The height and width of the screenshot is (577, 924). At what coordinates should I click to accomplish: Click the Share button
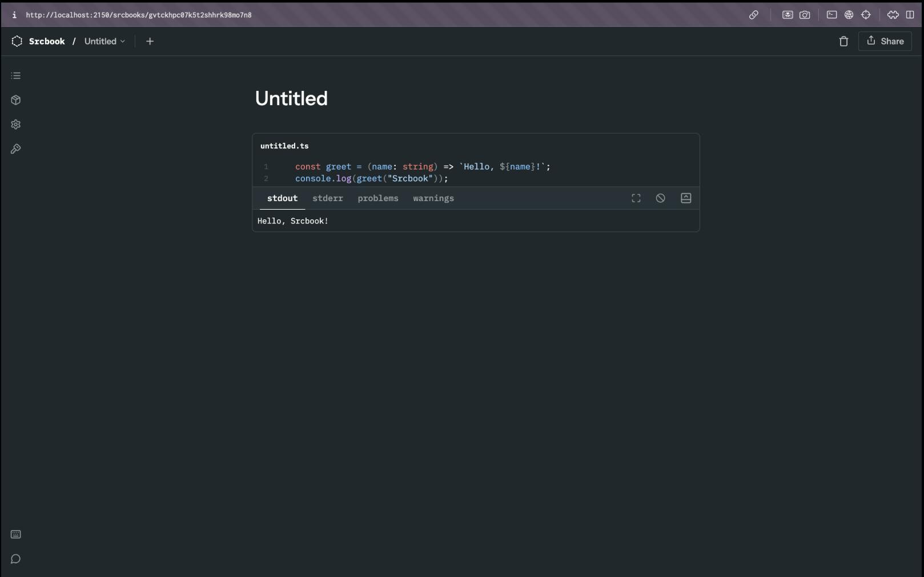885,41
